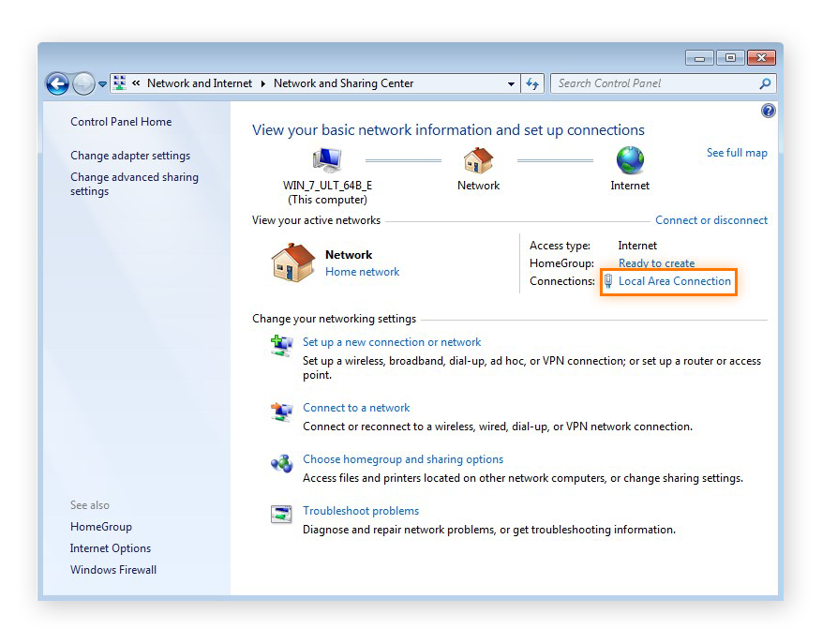
Task: Open the Set up a new connection or network wizard icon
Action: click(x=281, y=345)
